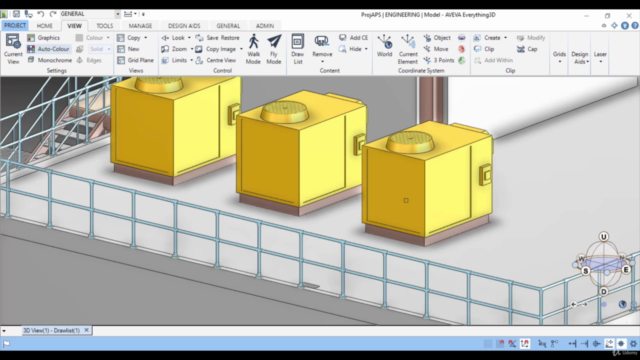Open the Hide dropdown arrow
The width and height of the screenshot is (640, 360).
click(x=366, y=49)
